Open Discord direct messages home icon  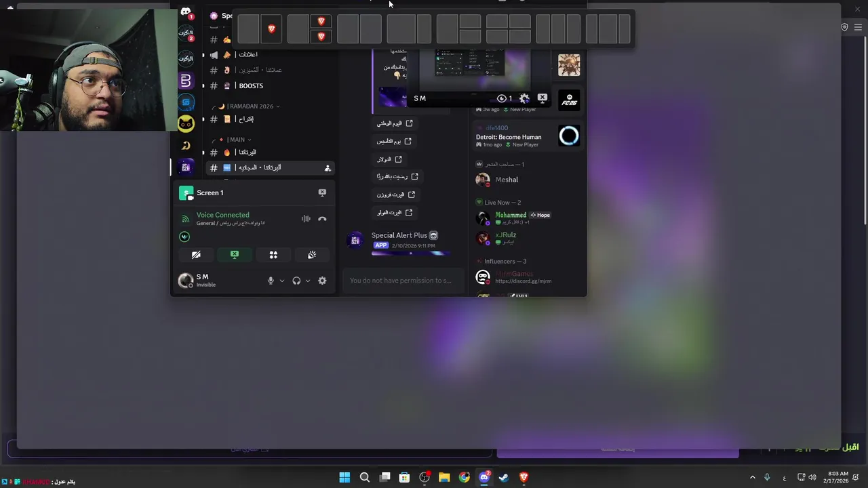(186, 12)
